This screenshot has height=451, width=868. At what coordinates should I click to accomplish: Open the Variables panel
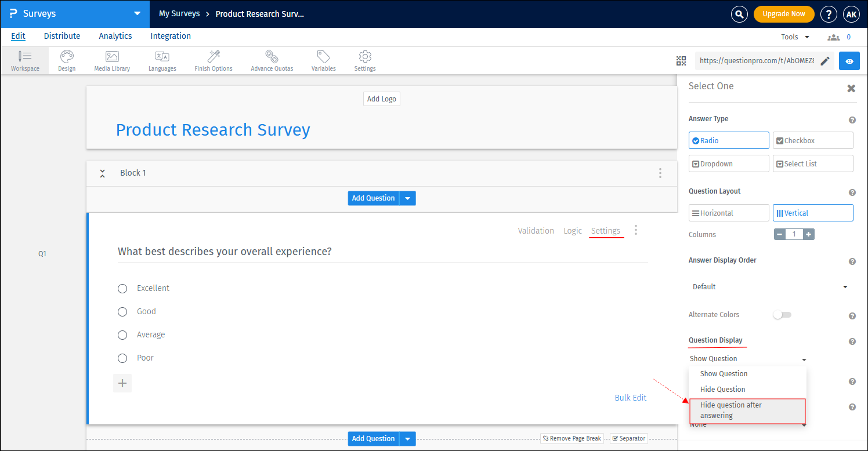(x=323, y=60)
